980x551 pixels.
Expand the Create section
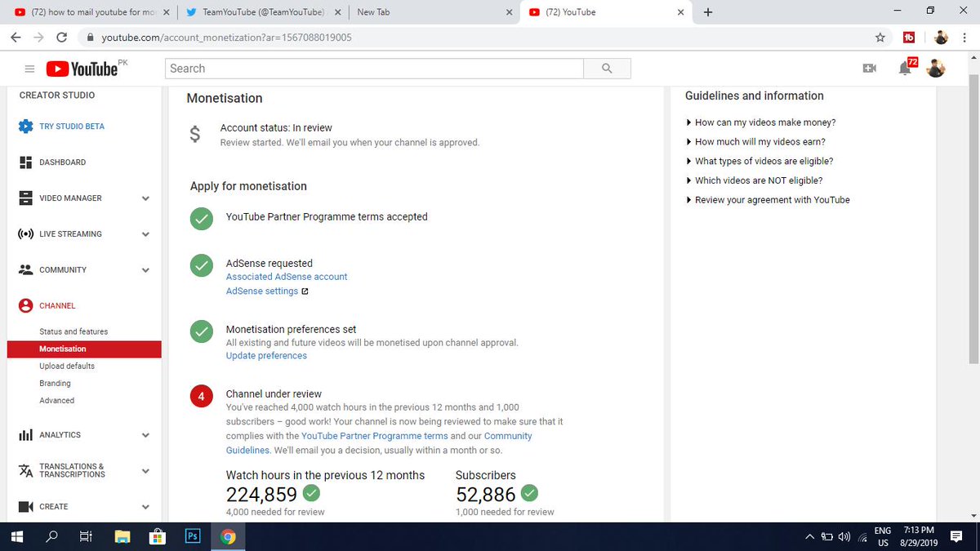coord(145,507)
